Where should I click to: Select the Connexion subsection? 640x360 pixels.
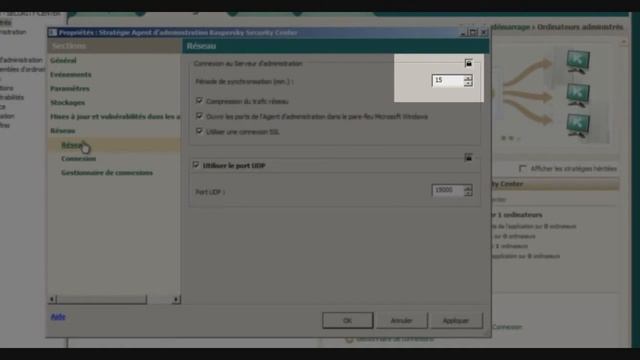pyautogui.click(x=78, y=159)
